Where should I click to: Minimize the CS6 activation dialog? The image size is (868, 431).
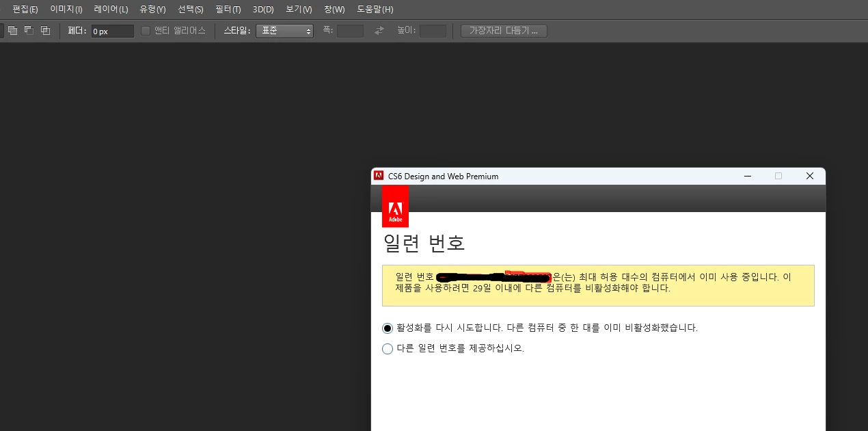pyautogui.click(x=747, y=176)
